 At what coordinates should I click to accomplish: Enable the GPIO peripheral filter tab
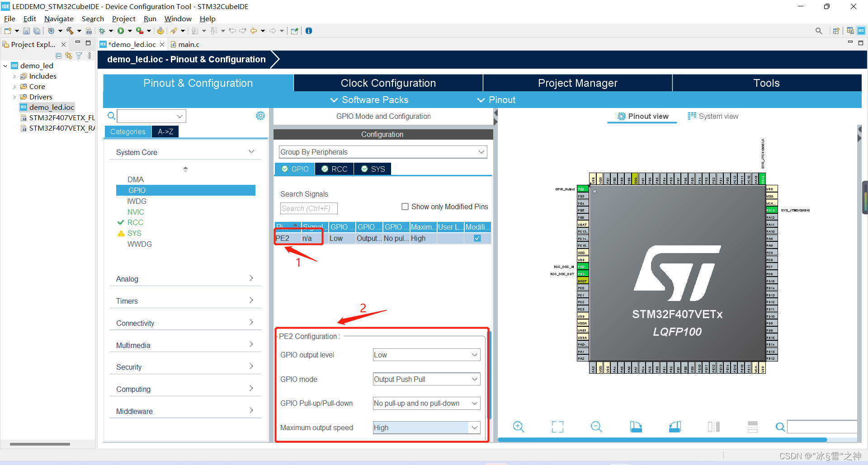tap(294, 169)
